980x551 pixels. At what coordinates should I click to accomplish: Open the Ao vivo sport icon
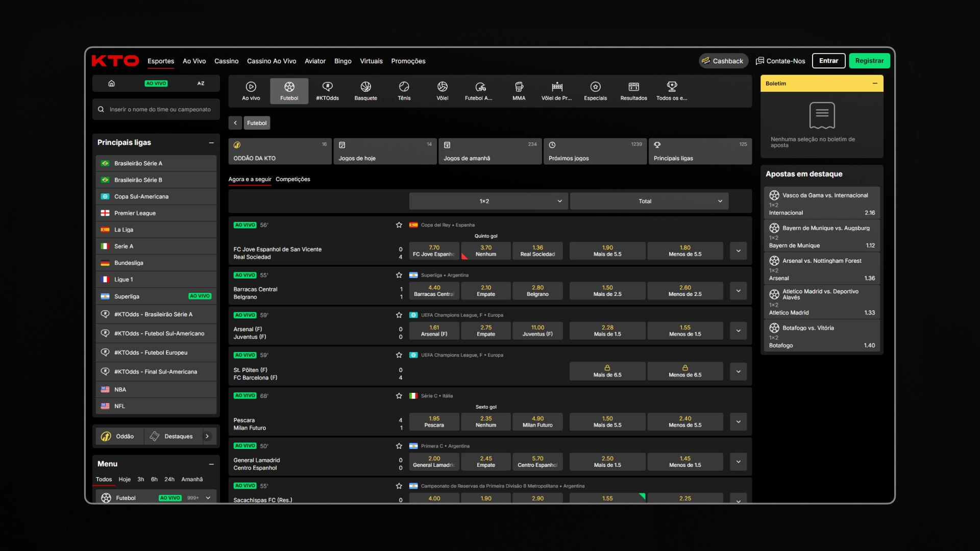(x=251, y=91)
